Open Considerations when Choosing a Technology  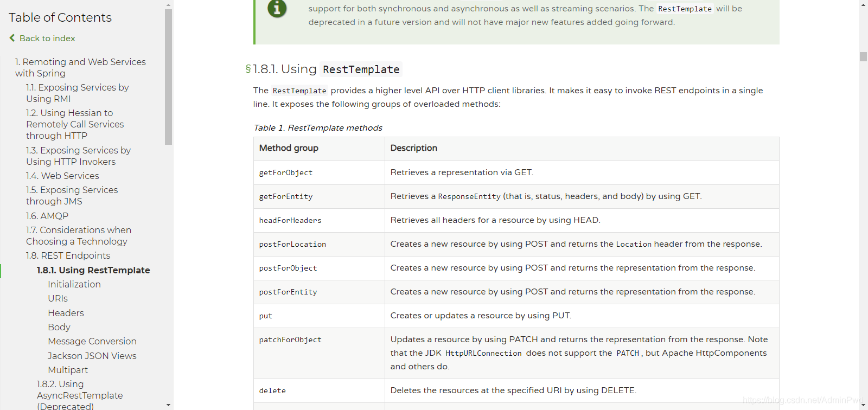pos(79,236)
